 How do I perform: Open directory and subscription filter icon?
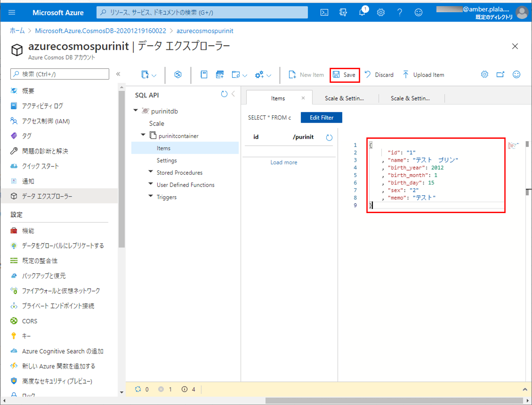[x=343, y=13]
